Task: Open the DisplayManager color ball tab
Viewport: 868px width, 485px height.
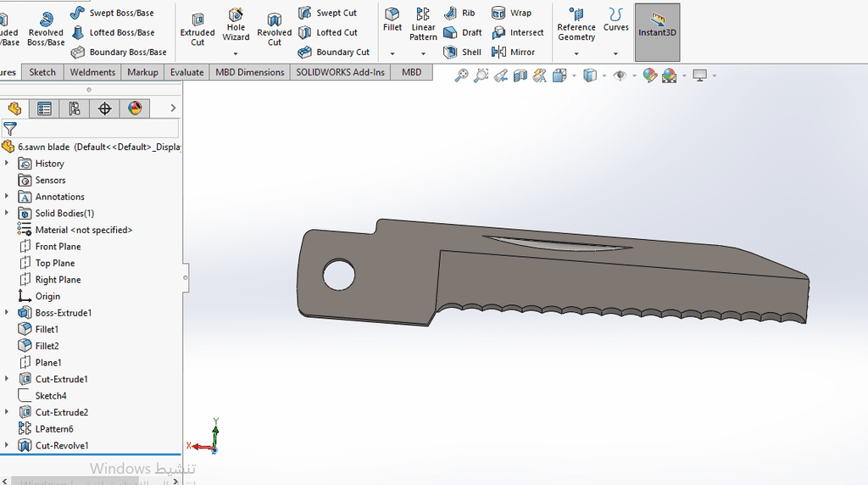Action: 135,109
